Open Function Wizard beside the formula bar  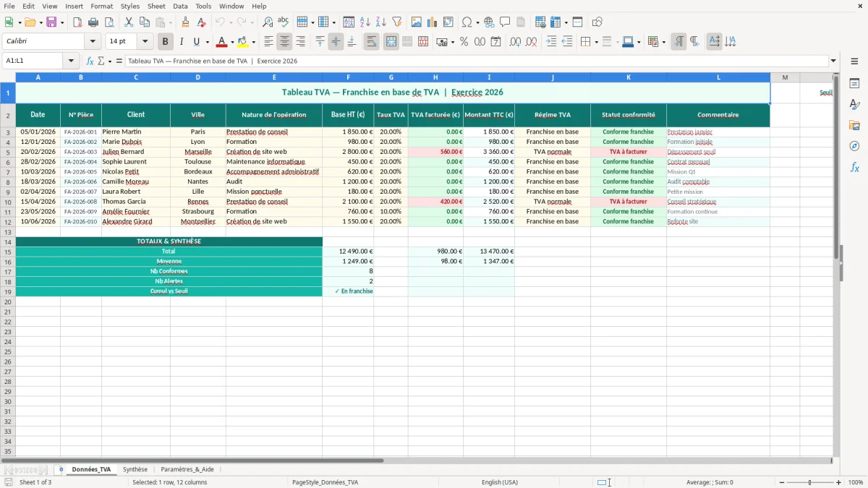click(90, 61)
